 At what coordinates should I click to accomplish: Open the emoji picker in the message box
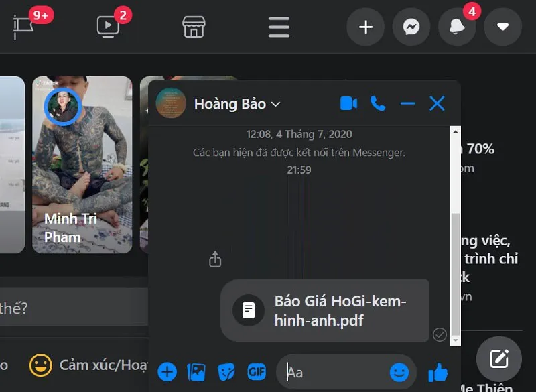tap(399, 371)
